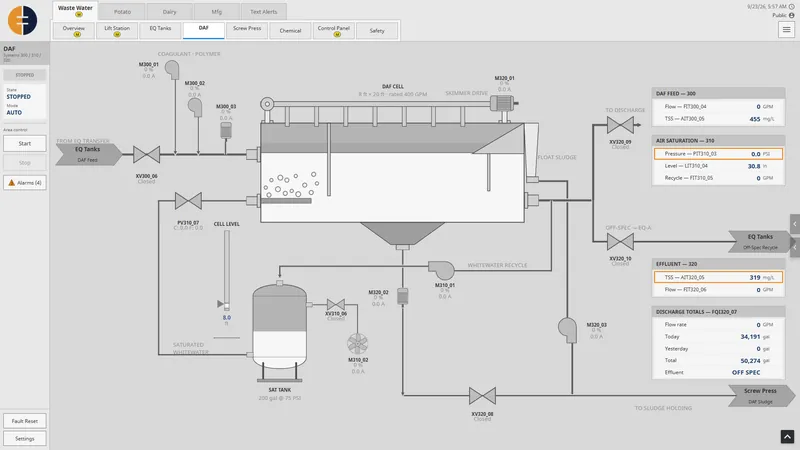Select the M320_02 motor icon

403,296
